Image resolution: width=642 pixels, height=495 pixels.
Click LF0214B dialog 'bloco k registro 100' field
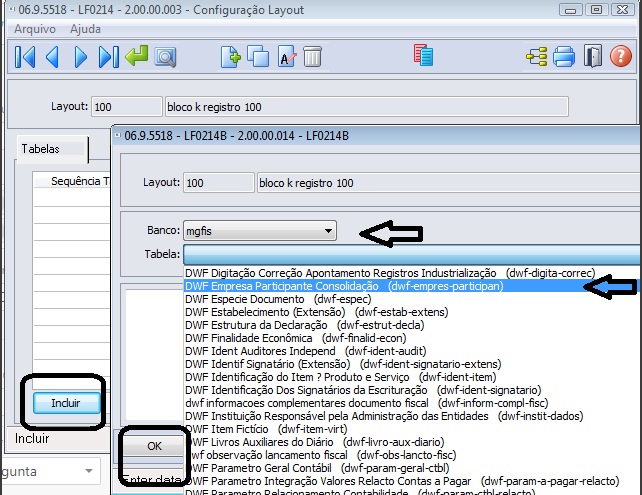448,183
